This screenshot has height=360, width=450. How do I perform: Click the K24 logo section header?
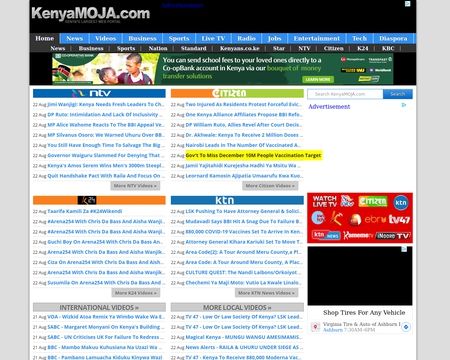tap(99, 200)
